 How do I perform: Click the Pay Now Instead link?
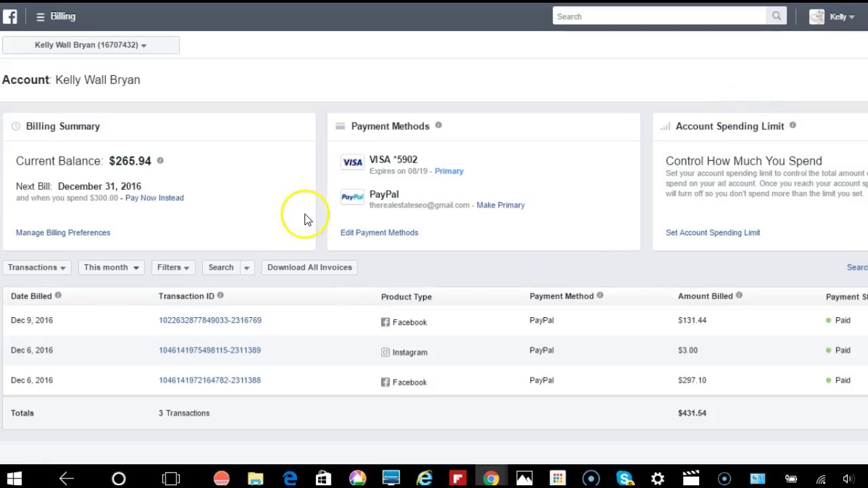(155, 198)
